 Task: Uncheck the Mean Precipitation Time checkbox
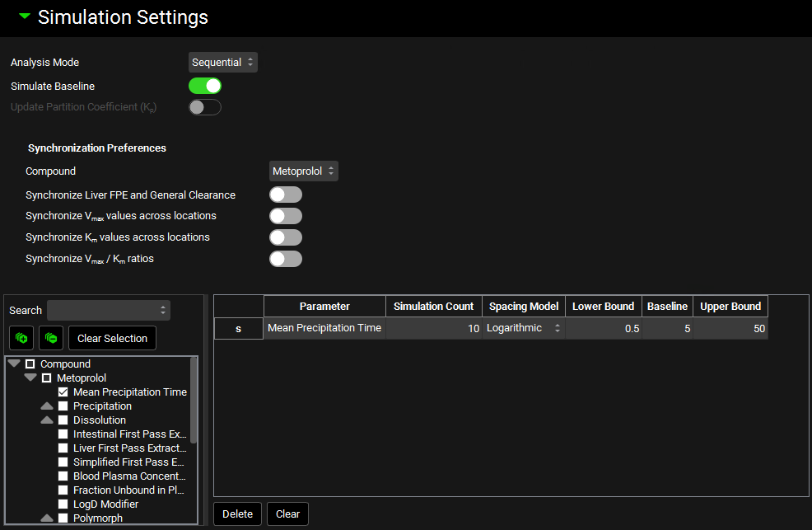click(x=63, y=392)
